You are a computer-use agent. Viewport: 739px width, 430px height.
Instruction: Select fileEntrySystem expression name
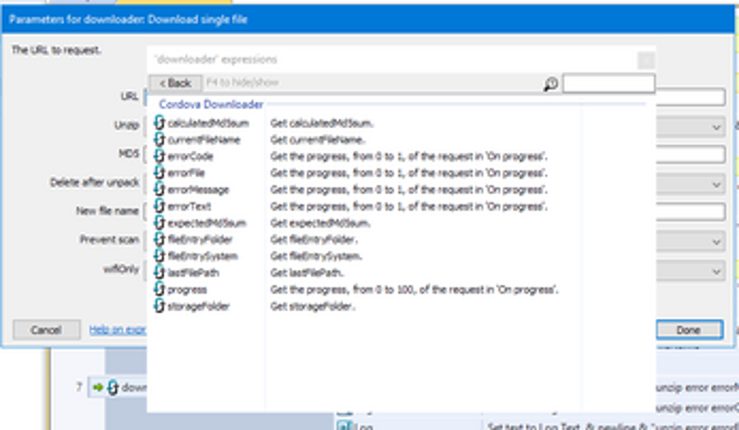pos(203,256)
